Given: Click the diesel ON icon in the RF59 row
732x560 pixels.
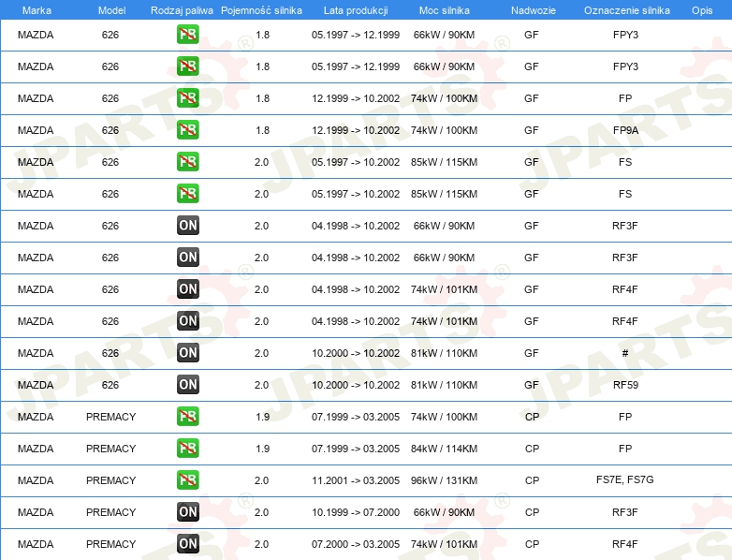Looking at the screenshot, I should pyautogui.click(x=187, y=384).
